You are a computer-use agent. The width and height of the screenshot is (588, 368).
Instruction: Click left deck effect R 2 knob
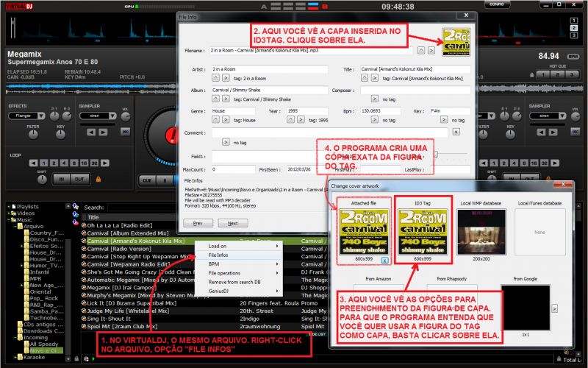tap(67, 116)
